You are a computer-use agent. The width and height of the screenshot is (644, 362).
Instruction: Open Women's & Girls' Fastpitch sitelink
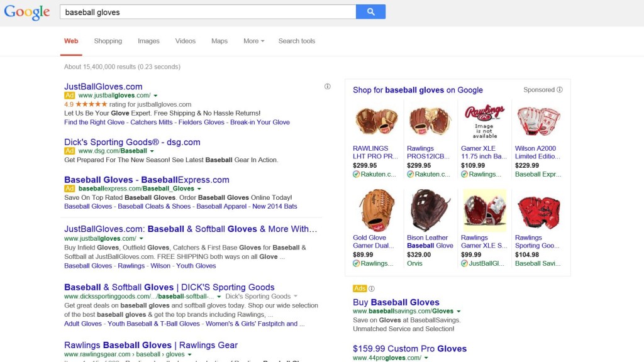point(252,324)
